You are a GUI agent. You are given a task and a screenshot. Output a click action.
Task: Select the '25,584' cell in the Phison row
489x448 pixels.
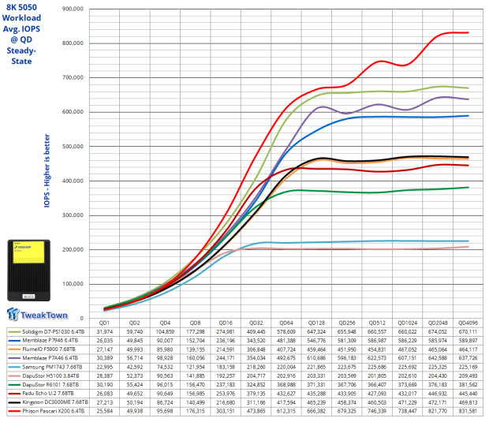coord(104,411)
